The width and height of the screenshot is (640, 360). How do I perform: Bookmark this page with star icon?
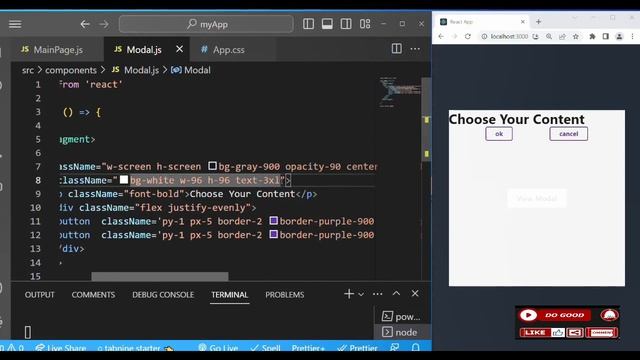576,36
